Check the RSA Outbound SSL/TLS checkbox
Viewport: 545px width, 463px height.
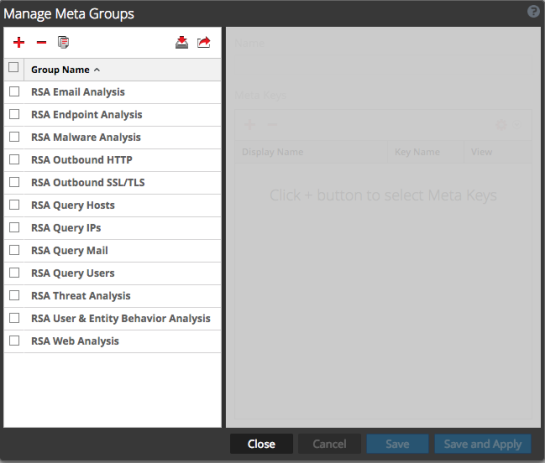[14, 182]
